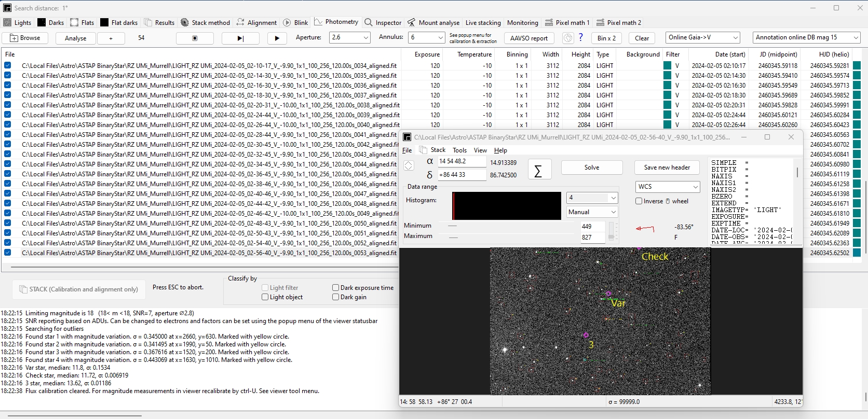Click the right ascension field 14 54 48.2
The width and height of the screenshot is (868, 419).
point(462,161)
